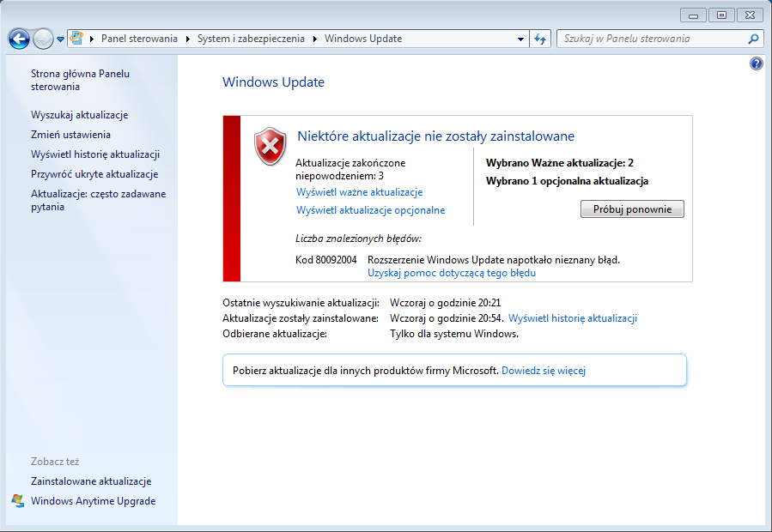Click the Control Panel icon in address bar

click(x=76, y=38)
